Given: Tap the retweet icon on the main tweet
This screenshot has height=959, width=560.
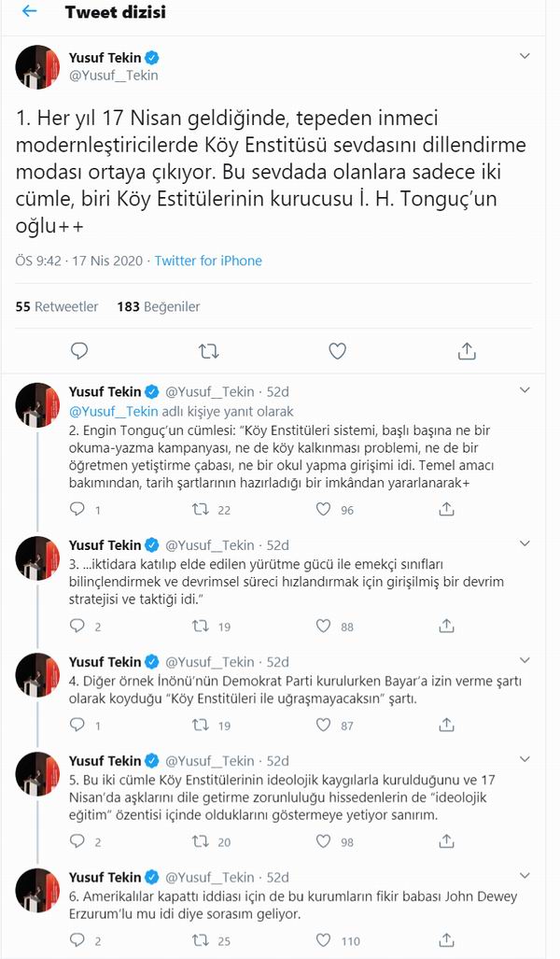Looking at the screenshot, I should (209, 350).
